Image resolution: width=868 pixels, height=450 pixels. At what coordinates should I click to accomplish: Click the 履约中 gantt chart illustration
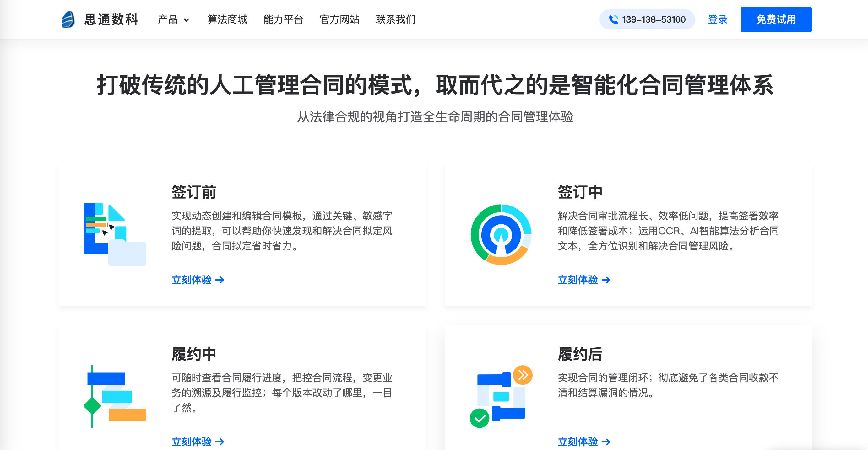point(115,396)
